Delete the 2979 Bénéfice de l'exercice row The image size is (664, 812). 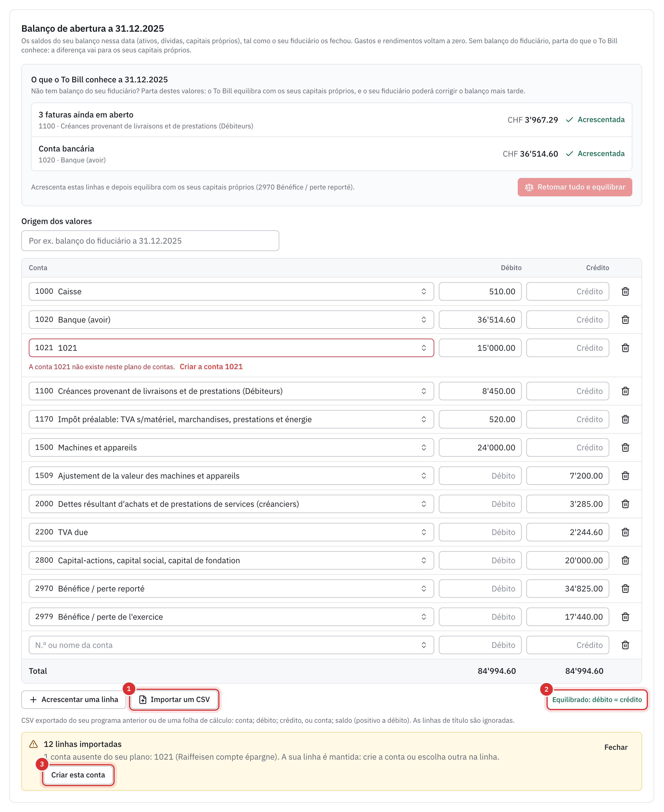click(625, 617)
